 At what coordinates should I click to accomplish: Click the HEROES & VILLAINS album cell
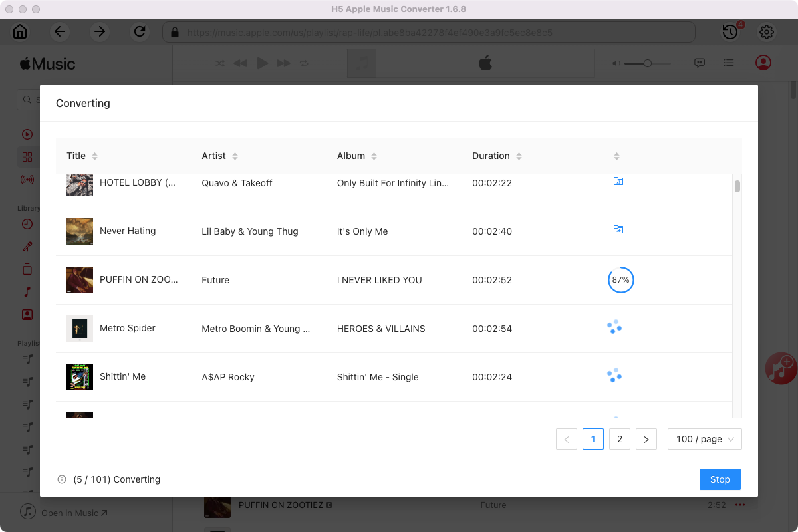(381, 329)
